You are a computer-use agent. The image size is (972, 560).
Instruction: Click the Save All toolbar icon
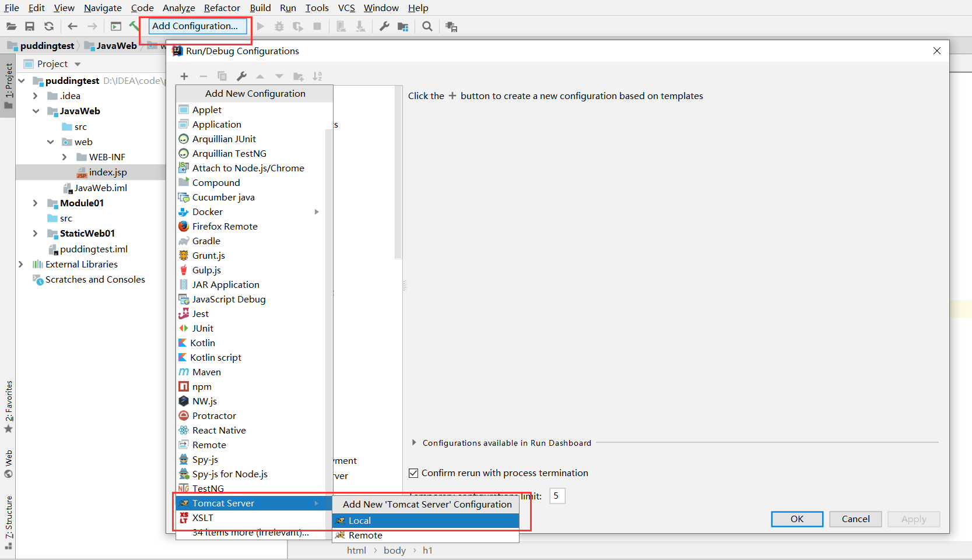[30, 26]
